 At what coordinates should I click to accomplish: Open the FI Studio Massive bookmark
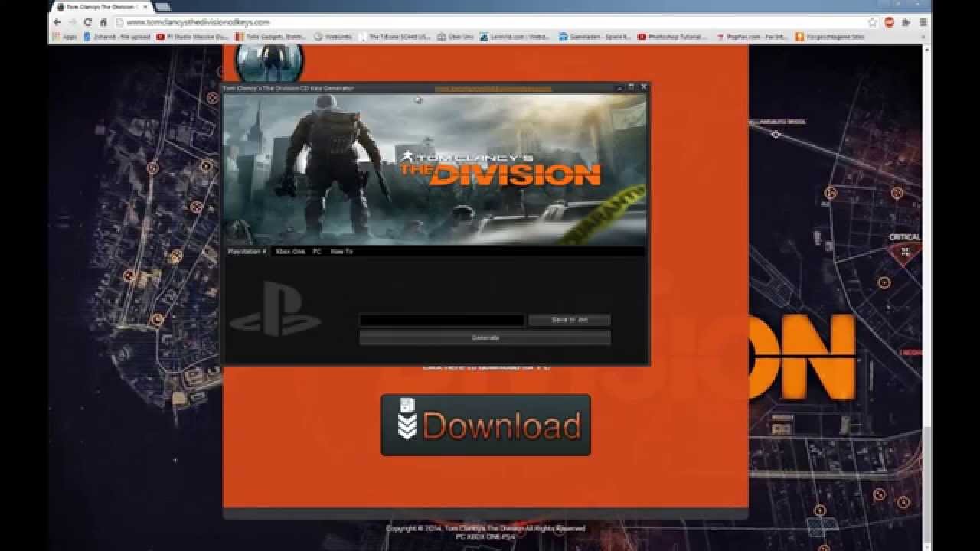193,37
